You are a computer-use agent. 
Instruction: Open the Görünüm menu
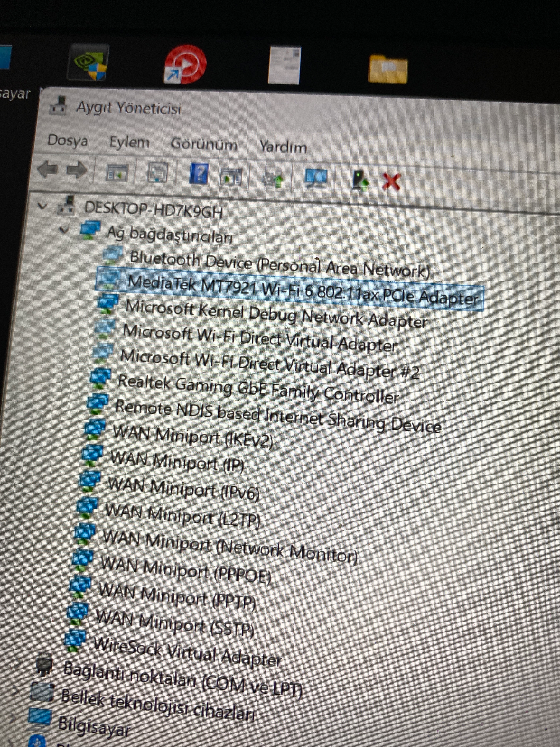pos(204,144)
